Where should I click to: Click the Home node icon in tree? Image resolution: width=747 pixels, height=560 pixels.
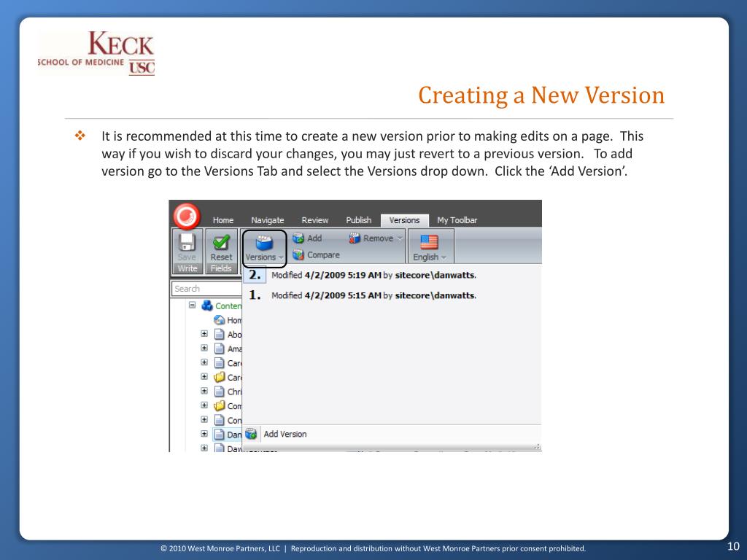[x=219, y=320]
